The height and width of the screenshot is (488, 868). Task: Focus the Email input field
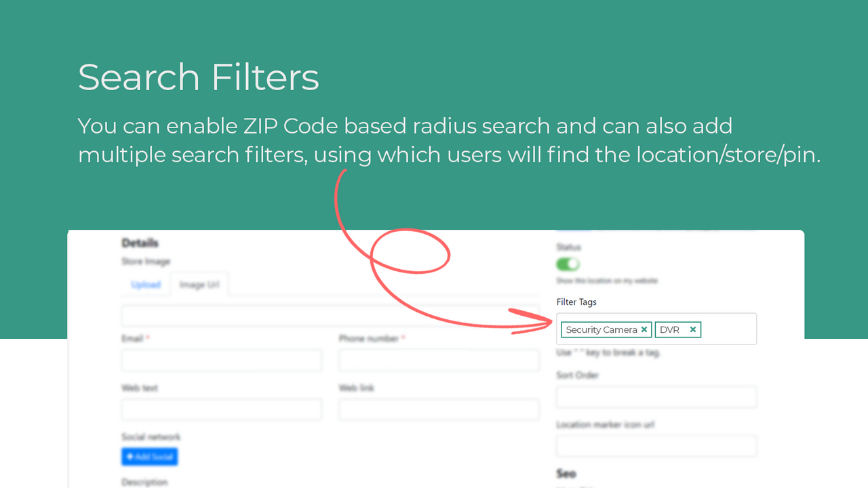(x=222, y=361)
